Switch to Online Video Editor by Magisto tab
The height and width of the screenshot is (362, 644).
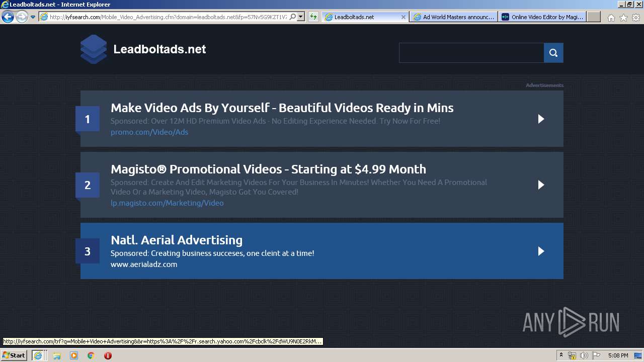click(x=543, y=17)
